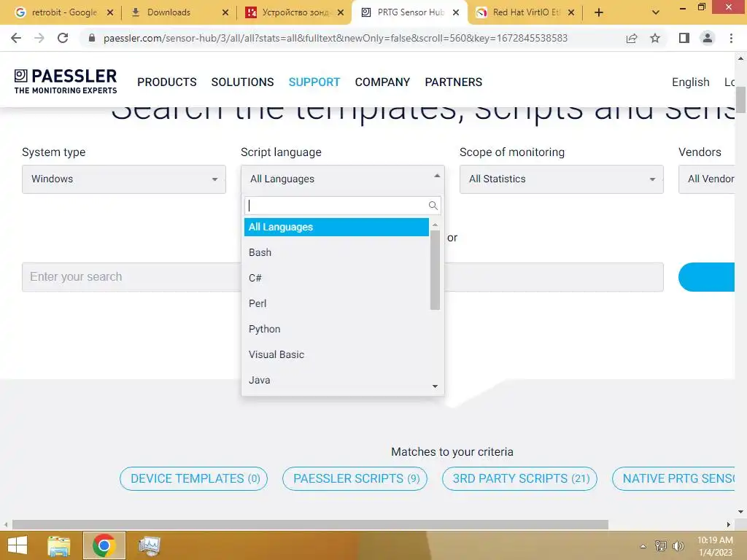Show PAESSLER SCRIPTS (9) results
The height and width of the screenshot is (560, 747).
click(355, 478)
